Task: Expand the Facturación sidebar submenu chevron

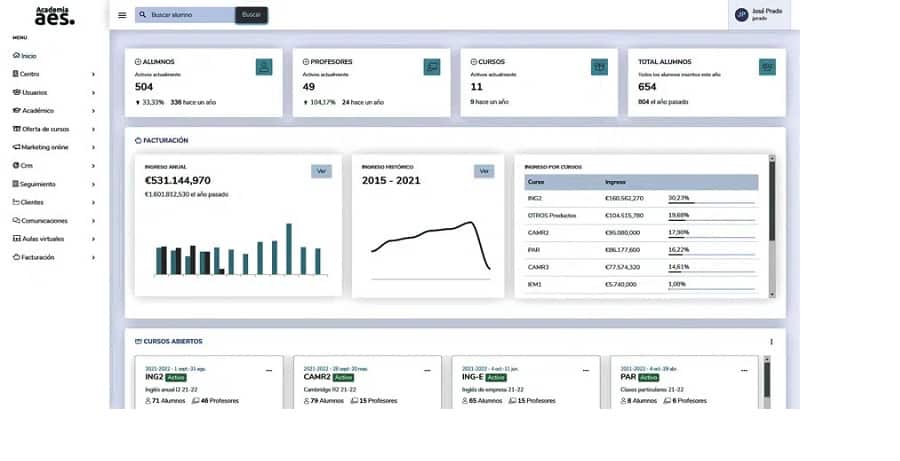Action: coord(93,258)
